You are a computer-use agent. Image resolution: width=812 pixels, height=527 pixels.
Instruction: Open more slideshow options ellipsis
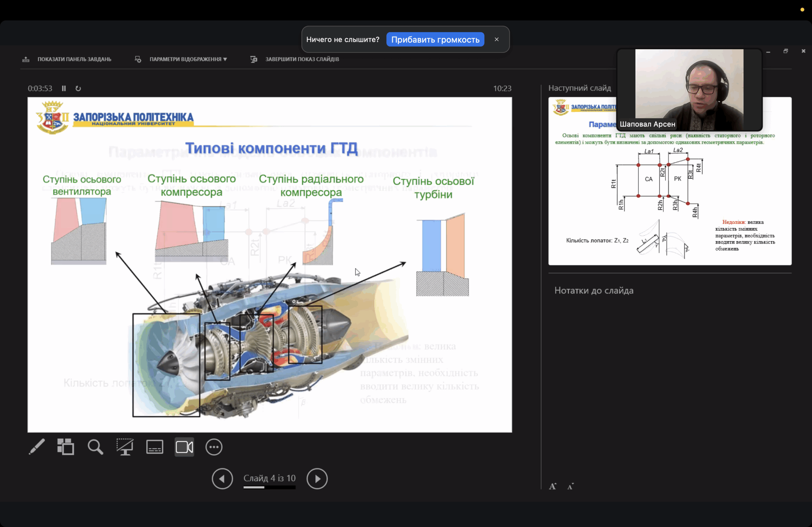[x=214, y=447]
